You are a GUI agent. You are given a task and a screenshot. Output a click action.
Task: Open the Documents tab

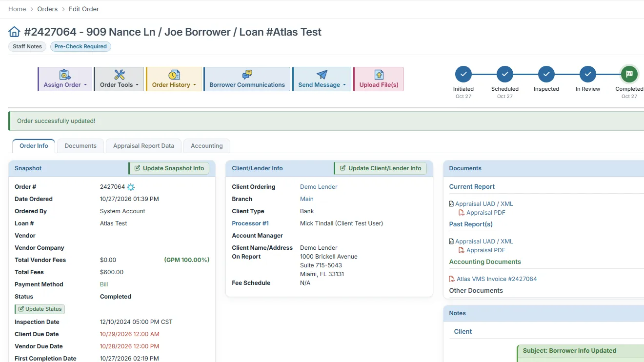click(x=80, y=146)
